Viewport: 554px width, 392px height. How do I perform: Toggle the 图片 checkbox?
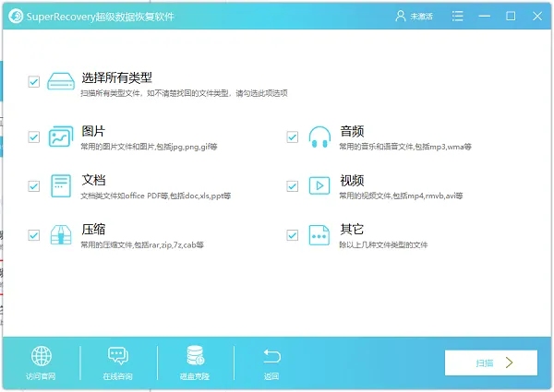click(x=34, y=137)
